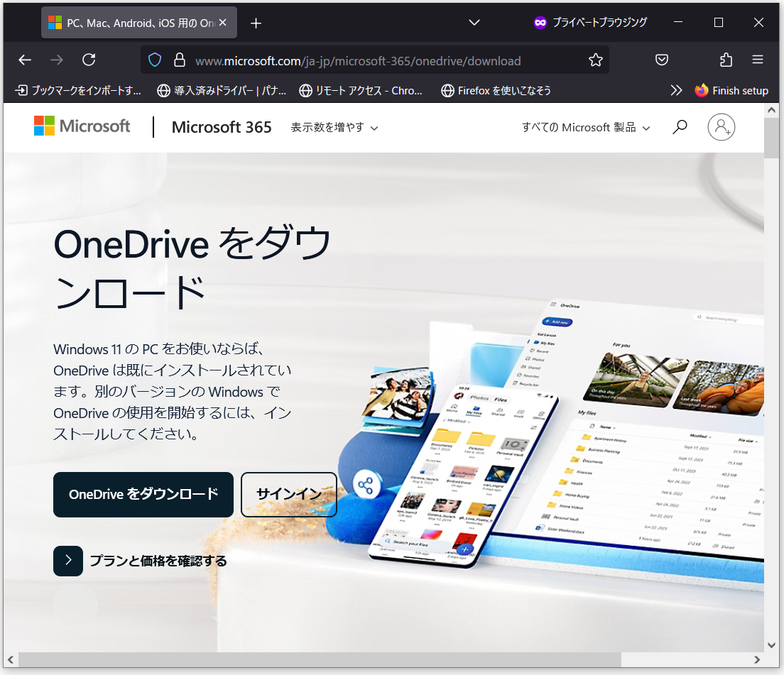Click the private browsing mask icon
This screenshot has height=675, width=784.
[x=540, y=23]
